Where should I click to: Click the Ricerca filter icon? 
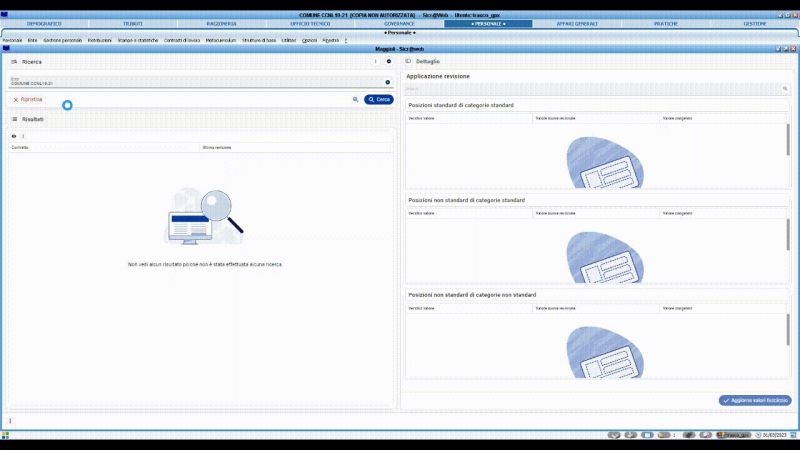14,62
